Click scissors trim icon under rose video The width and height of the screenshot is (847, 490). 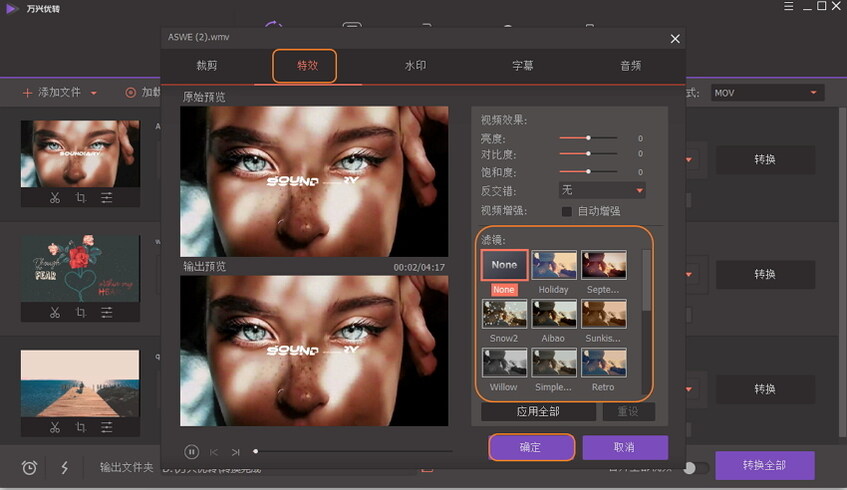click(55, 312)
